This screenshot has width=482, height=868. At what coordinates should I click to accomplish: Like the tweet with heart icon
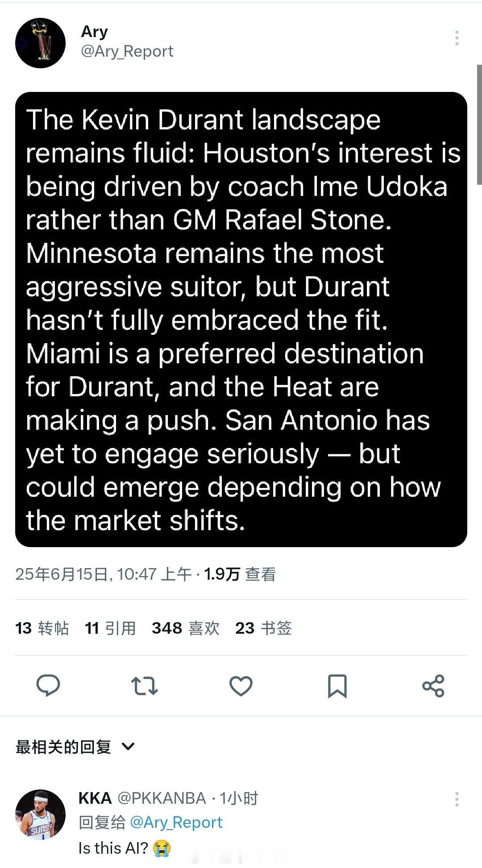click(241, 686)
